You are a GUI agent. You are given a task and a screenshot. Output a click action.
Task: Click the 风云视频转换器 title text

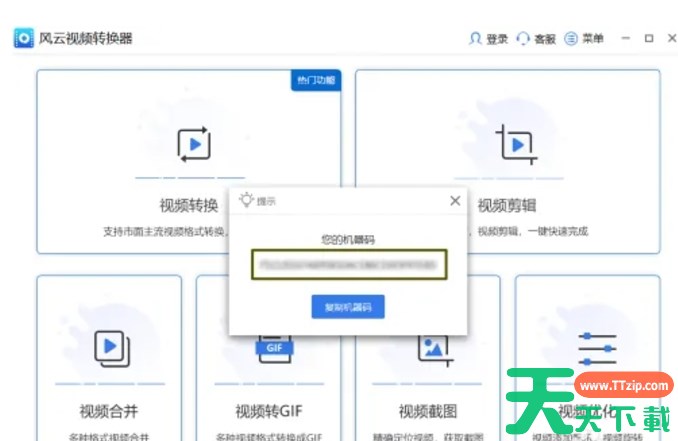tap(86, 38)
